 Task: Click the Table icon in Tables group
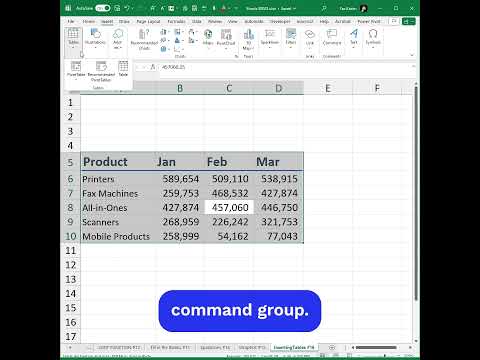tap(123, 69)
